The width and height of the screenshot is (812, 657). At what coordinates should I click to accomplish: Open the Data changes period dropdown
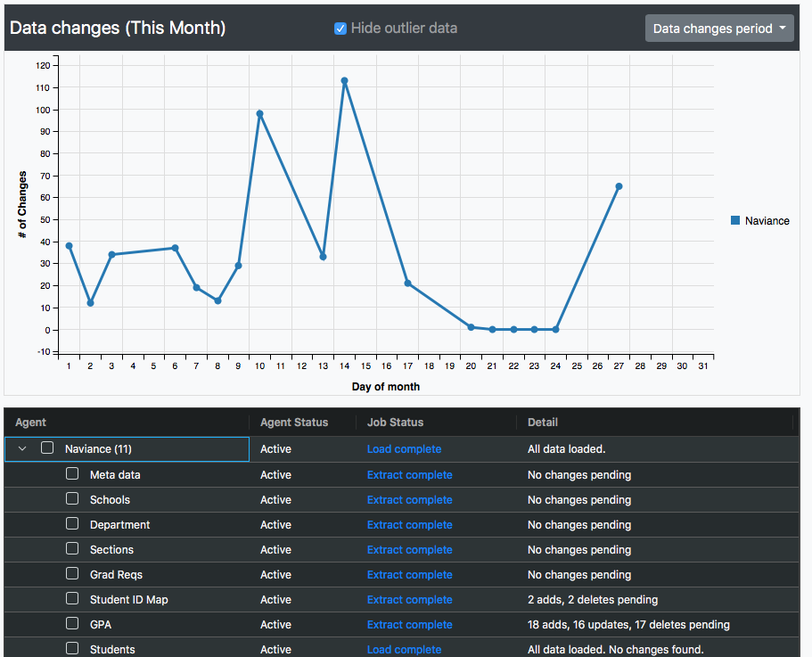pyautogui.click(x=719, y=29)
